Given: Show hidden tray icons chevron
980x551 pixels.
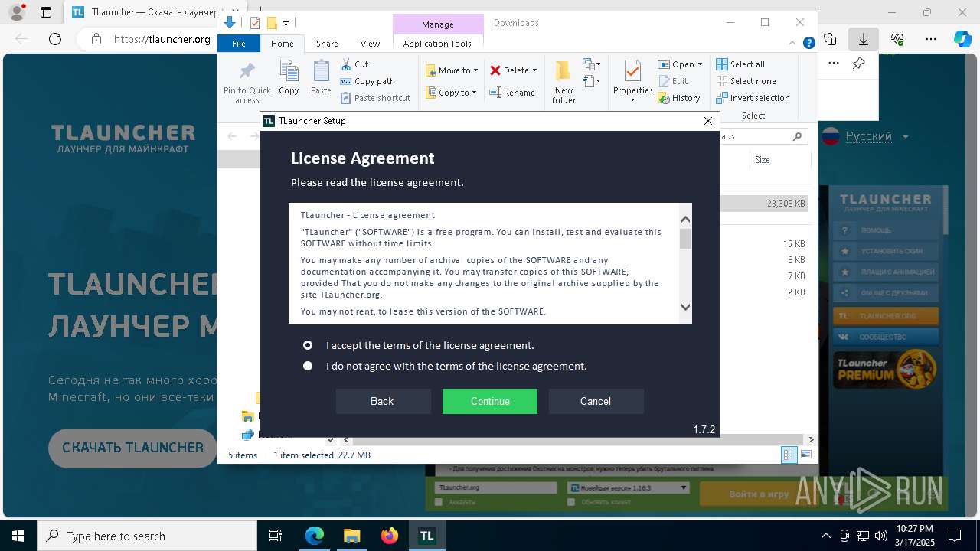Looking at the screenshot, I should 826,536.
